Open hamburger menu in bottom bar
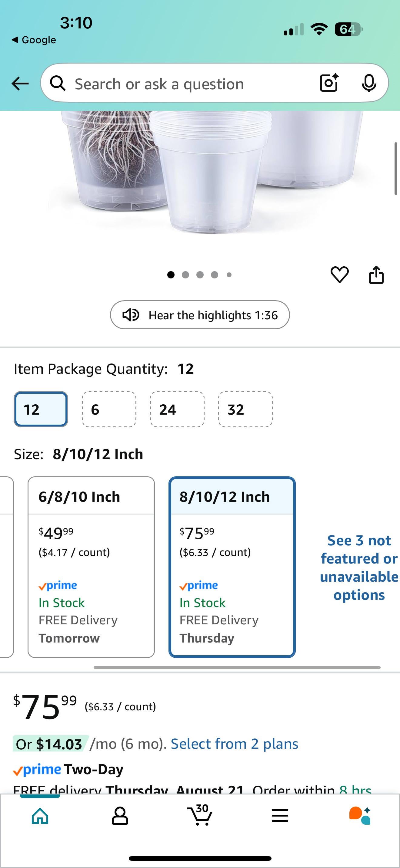 pos(280,816)
